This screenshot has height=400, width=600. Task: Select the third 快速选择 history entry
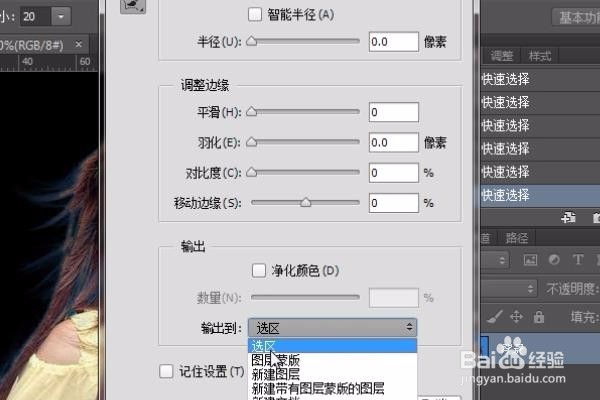pos(540,126)
